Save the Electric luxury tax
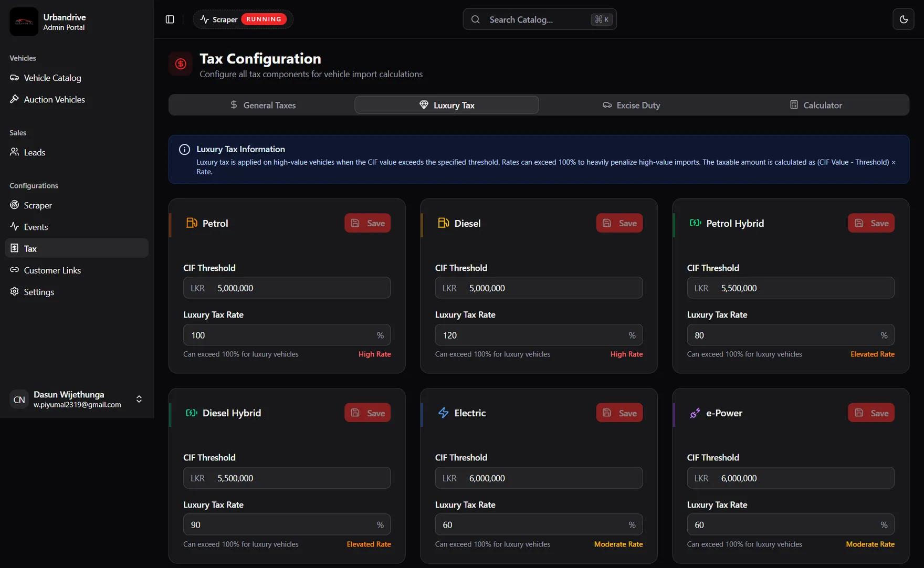Viewport: 924px width, 568px height. click(619, 413)
